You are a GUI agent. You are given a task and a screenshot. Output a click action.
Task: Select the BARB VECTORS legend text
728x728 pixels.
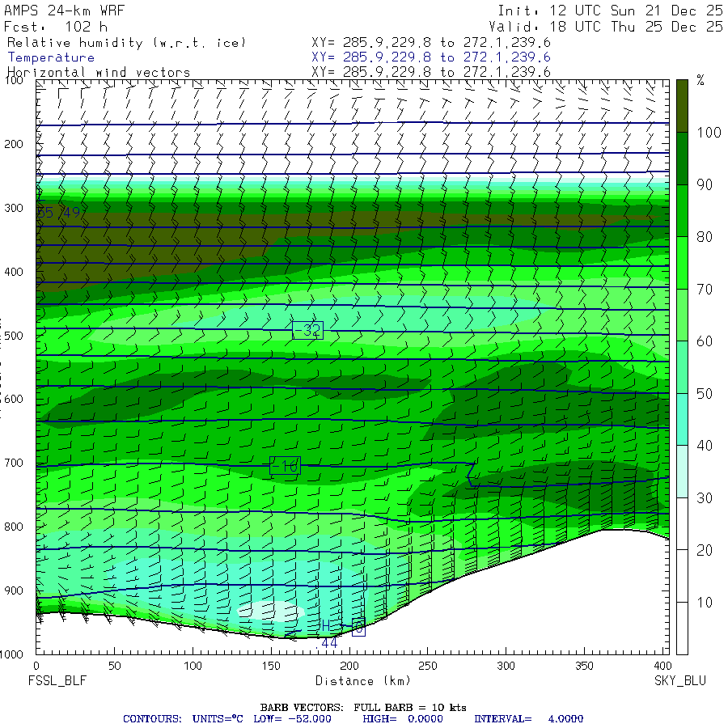pyautogui.click(x=363, y=707)
